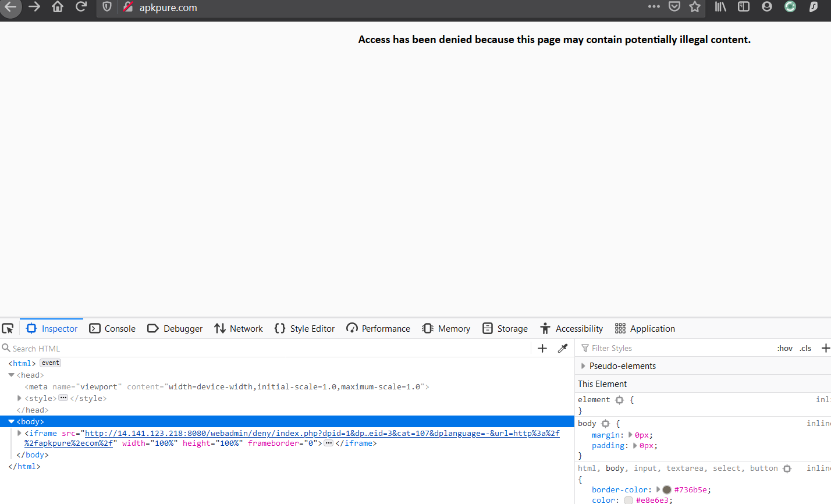This screenshot has height=504, width=831.
Task: Expand the iframe node
Action: [19, 434]
